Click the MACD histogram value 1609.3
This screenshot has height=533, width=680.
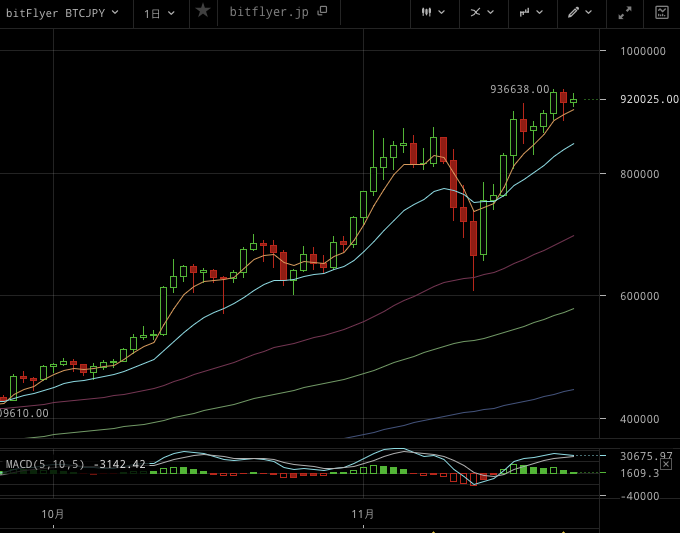point(640,473)
